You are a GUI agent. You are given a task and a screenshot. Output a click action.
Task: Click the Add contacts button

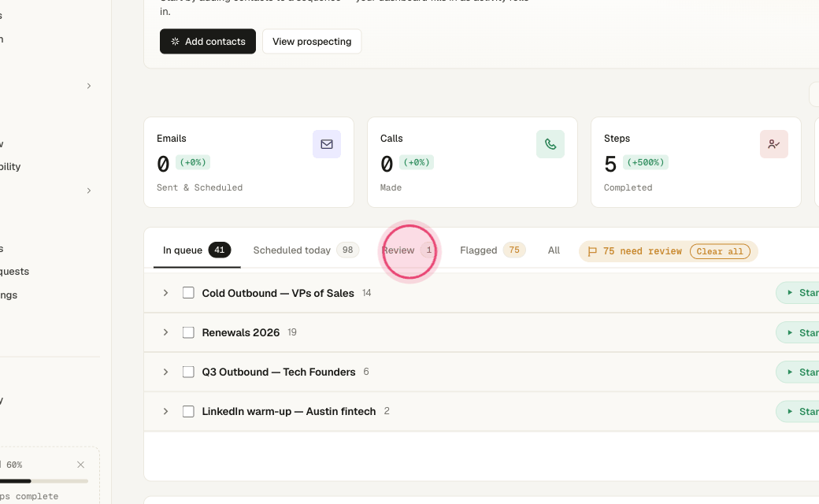208,41
